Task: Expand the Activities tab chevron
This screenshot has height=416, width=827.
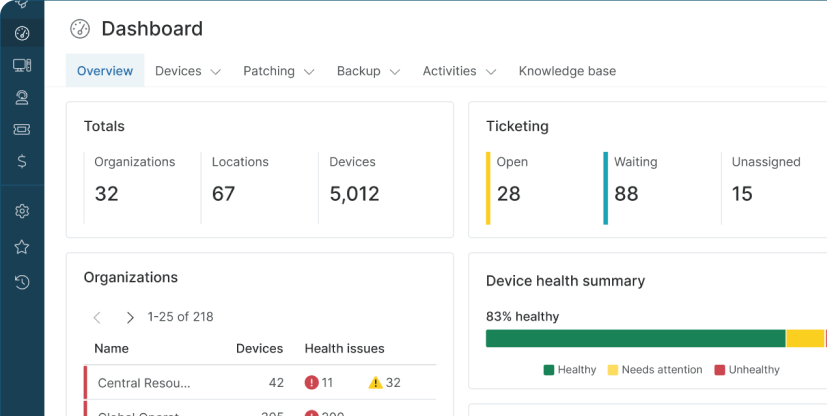Action: coord(491,72)
